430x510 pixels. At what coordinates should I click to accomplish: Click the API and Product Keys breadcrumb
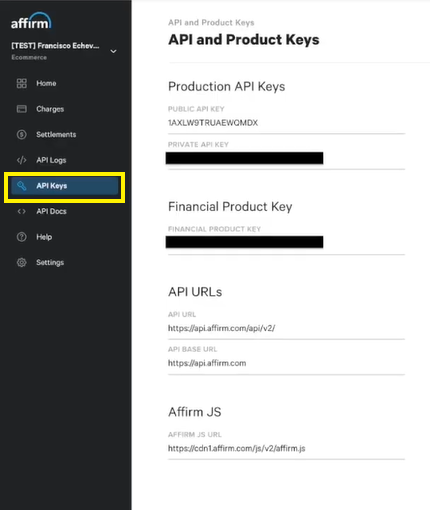pyautogui.click(x=211, y=23)
